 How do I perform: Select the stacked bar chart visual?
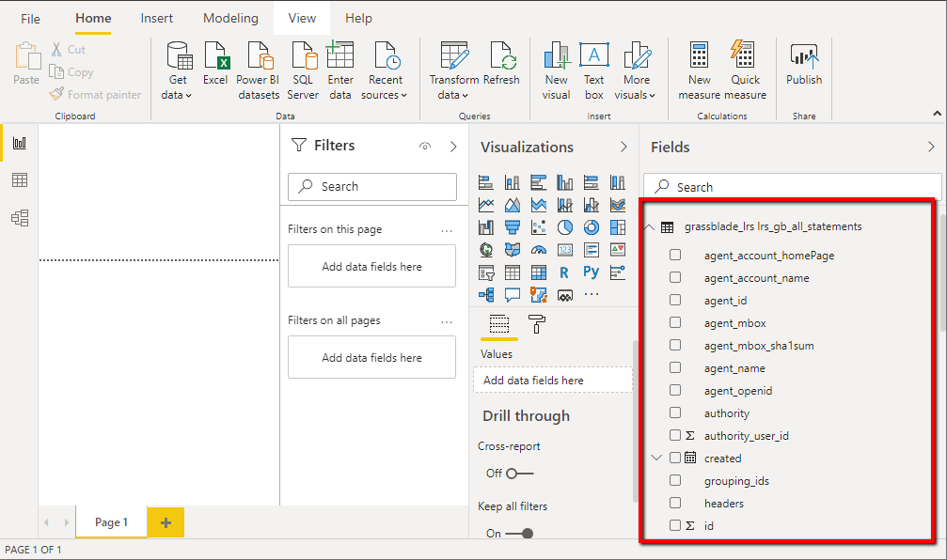(x=485, y=182)
